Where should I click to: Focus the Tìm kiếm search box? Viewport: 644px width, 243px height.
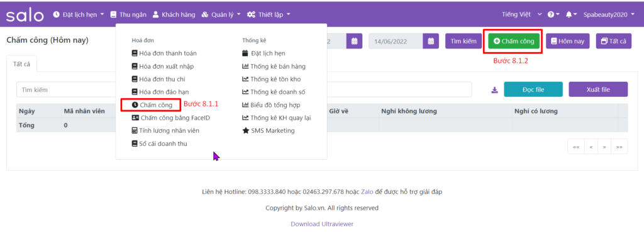[x=244, y=89]
